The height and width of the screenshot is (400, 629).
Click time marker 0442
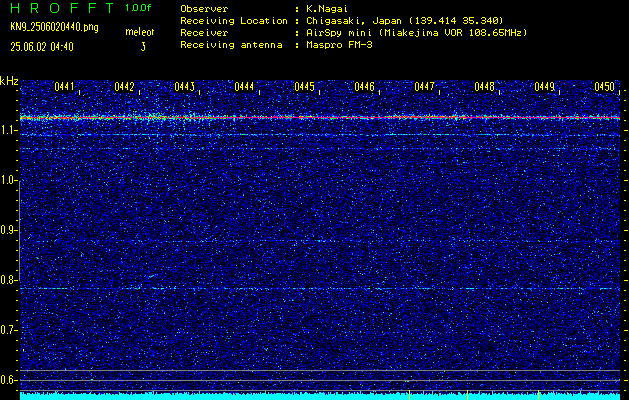click(x=124, y=87)
